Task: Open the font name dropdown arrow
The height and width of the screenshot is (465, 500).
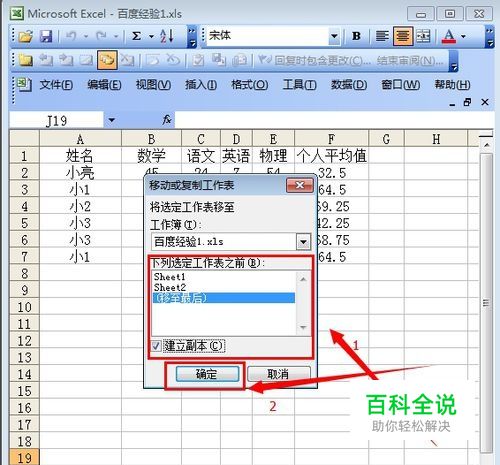Action: coord(334,36)
